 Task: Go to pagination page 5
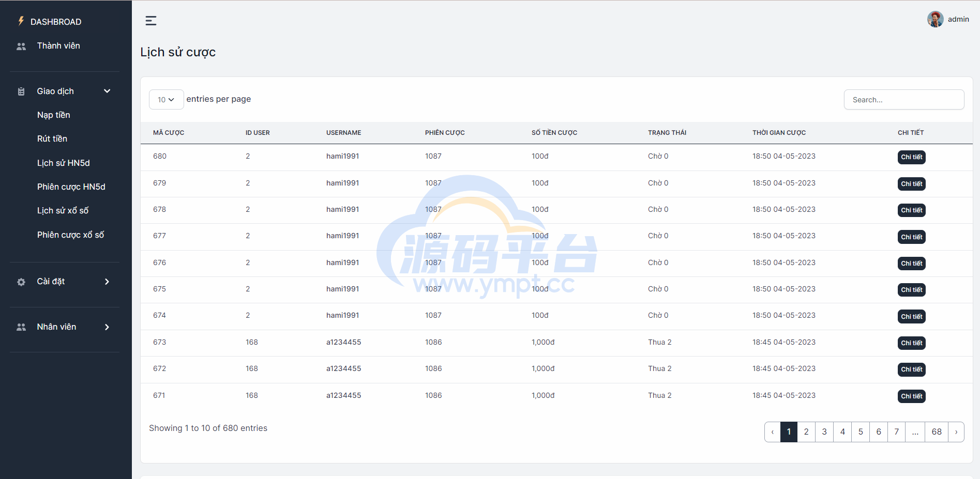pos(861,432)
